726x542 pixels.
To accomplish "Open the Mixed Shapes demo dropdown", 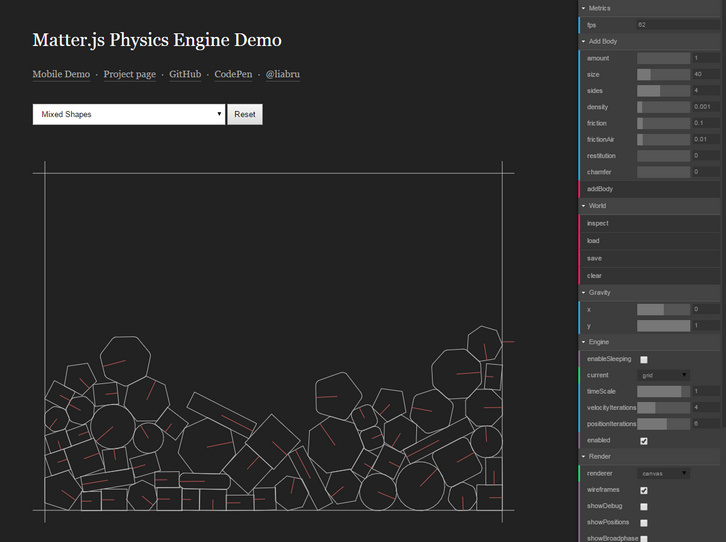I will [128, 114].
